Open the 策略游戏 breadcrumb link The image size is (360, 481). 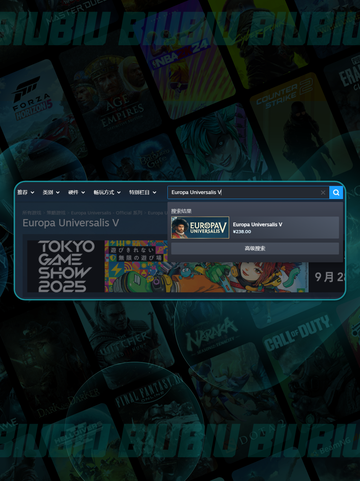click(x=56, y=213)
